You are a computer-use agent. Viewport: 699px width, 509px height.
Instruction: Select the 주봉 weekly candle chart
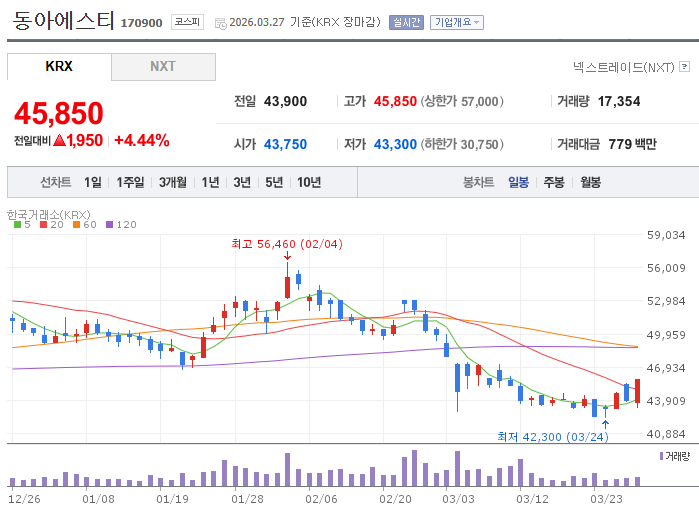tap(554, 182)
